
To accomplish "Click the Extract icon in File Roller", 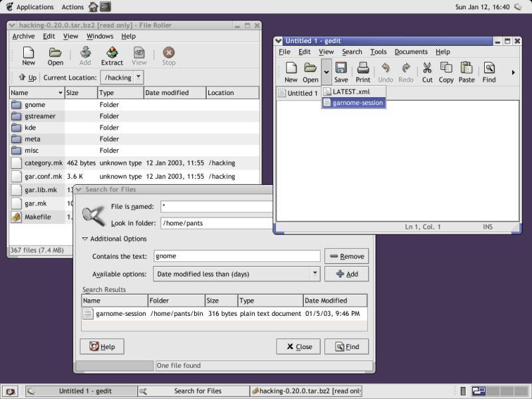I will pos(112,56).
